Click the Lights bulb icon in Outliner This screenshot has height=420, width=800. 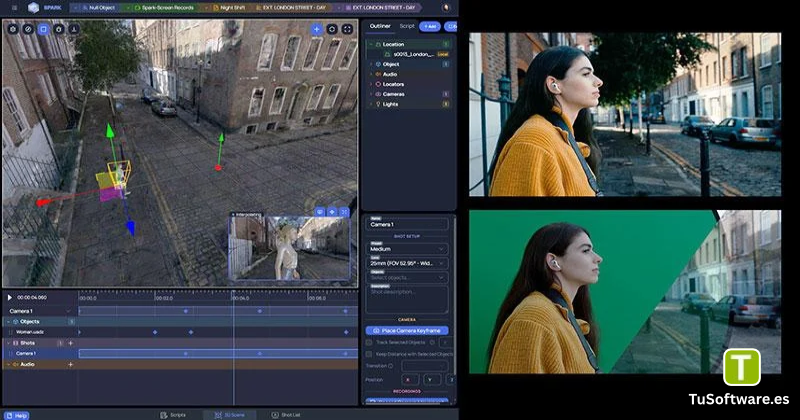(x=378, y=104)
